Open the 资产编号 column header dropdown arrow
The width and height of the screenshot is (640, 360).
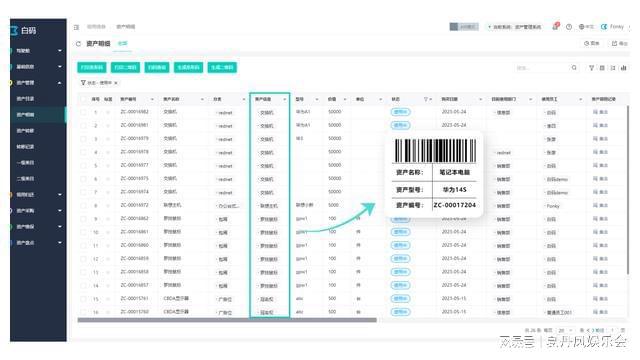point(152,100)
